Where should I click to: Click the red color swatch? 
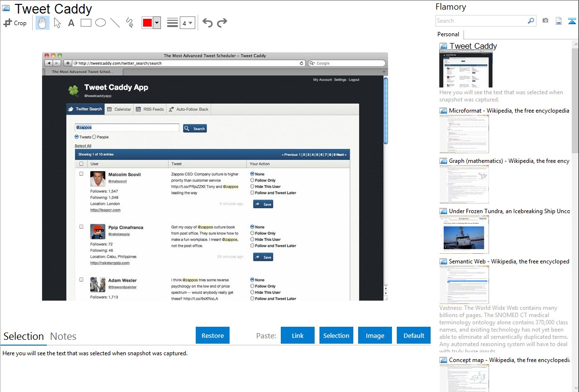(x=147, y=23)
